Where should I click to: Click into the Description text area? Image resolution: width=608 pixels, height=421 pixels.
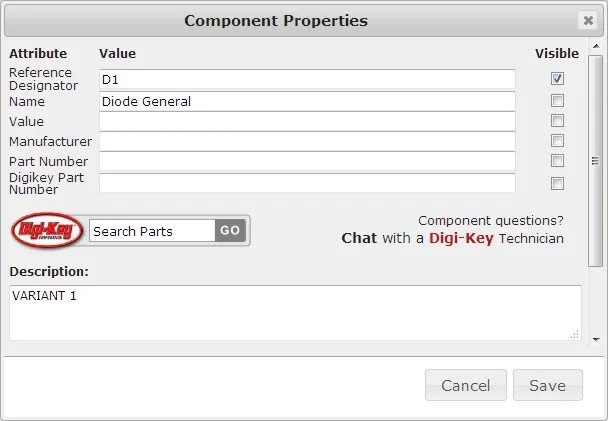(x=295, y=313)
